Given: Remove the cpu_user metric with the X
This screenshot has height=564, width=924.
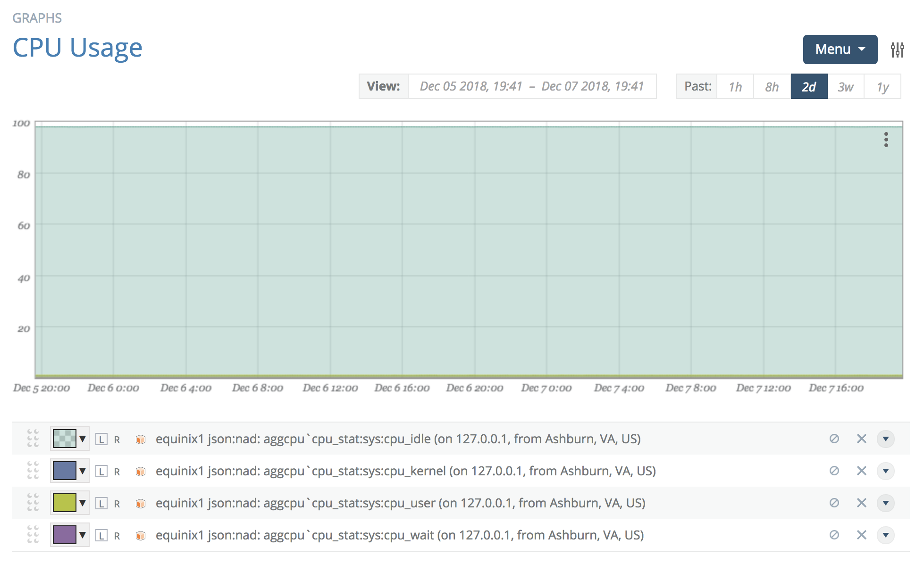Looking at the screenshot, I should 861,503.
